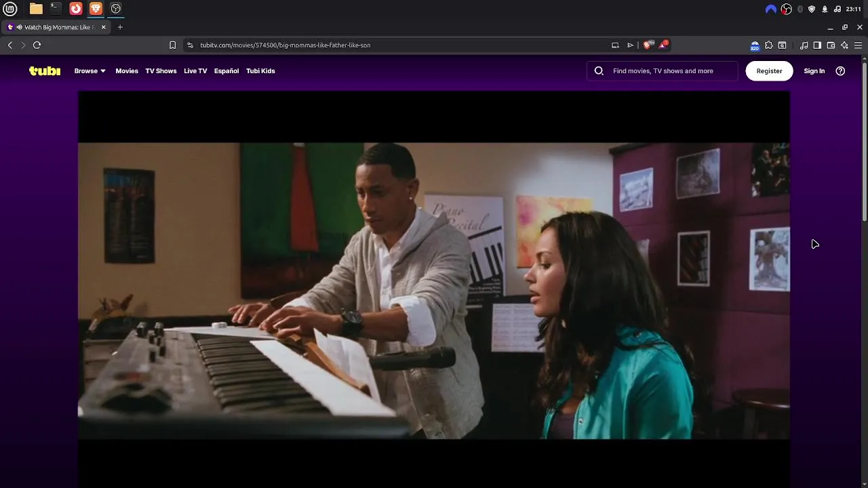Go forward in browser history
Screen dimensions: 868x488
click(x=23, y=45)
